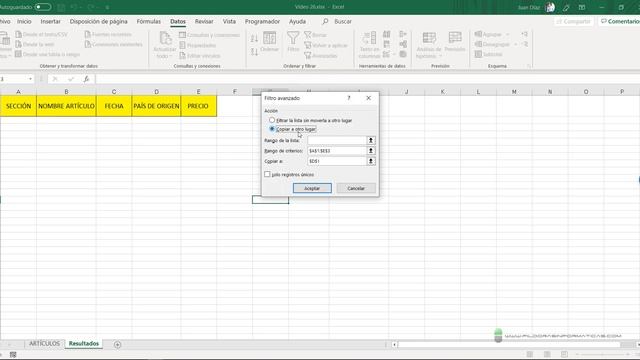Open the Datos ribbon tab
Viewport: 640px width, 360px height.
click(x=178, y=21)
